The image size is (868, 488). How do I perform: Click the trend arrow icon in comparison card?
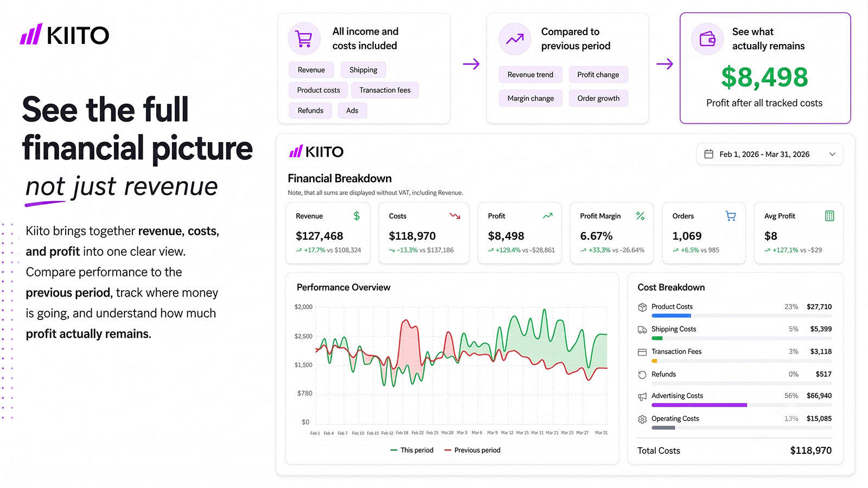515,39
